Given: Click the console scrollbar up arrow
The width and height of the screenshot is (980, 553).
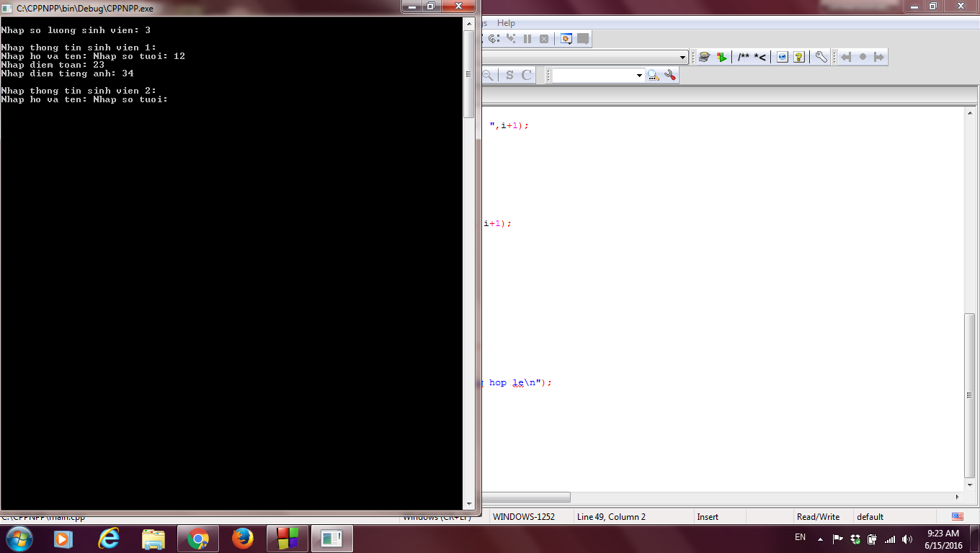Looking at the screenshot, I should (x=468, y=23).
